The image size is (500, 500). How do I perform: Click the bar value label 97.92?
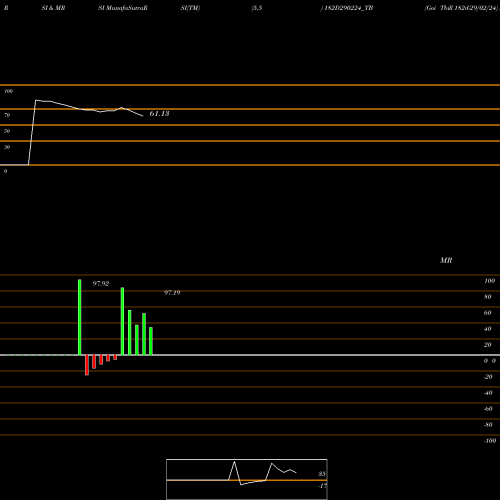[x=101, y=284]
